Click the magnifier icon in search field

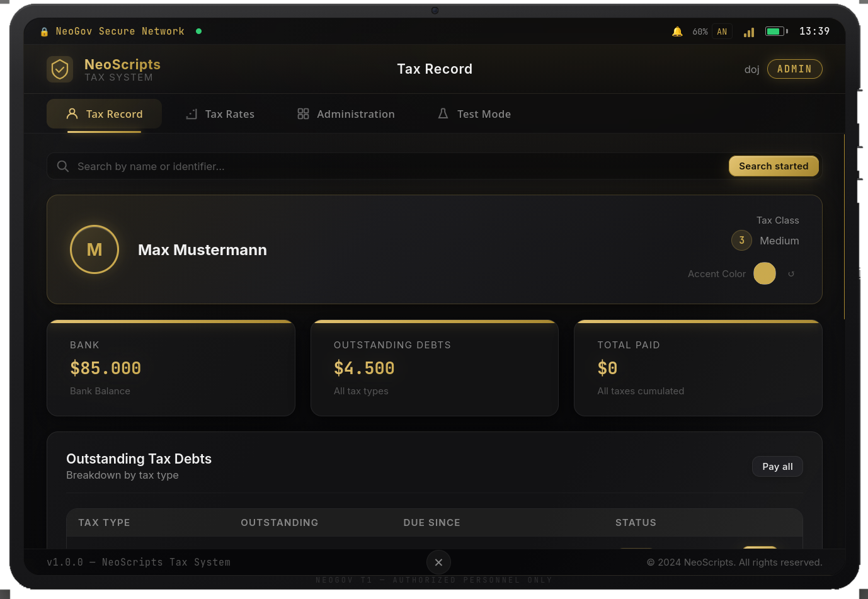click(63, 166)
